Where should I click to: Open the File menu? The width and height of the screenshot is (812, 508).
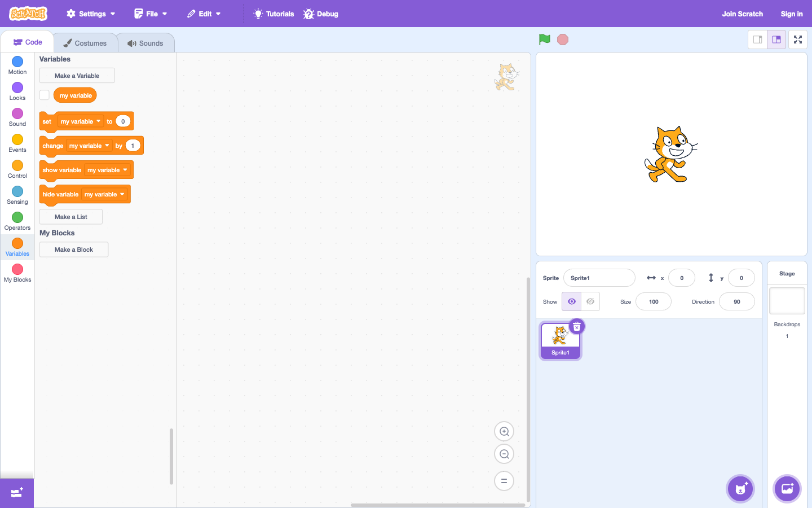click(151, 14)
